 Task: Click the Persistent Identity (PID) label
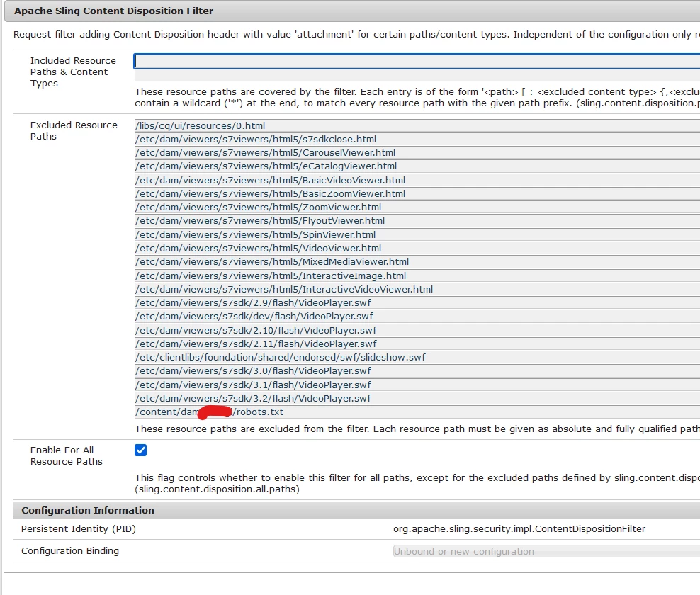pos(79,529)
